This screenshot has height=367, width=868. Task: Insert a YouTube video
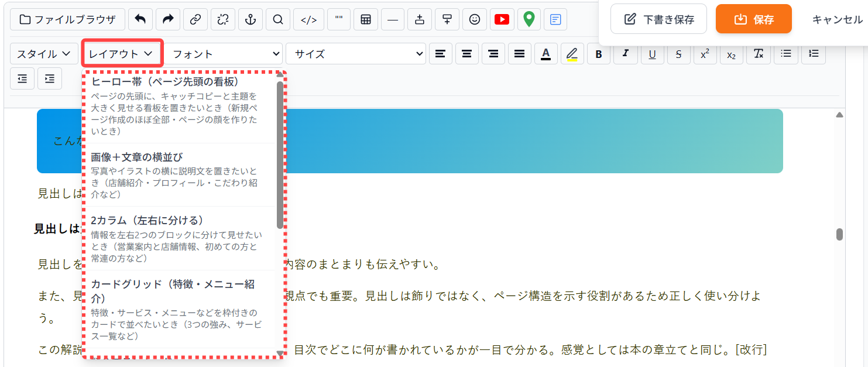click(x=502, y=19)
